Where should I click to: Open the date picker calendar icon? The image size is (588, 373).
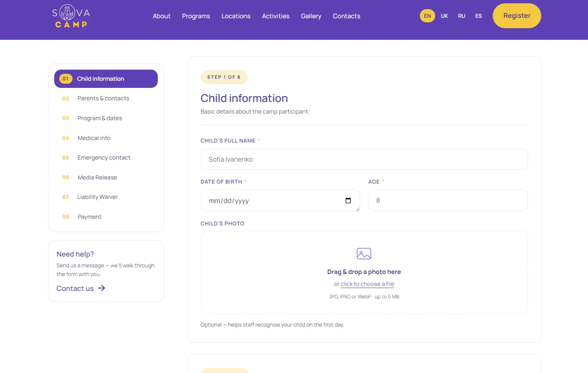[x=348, y=201]
